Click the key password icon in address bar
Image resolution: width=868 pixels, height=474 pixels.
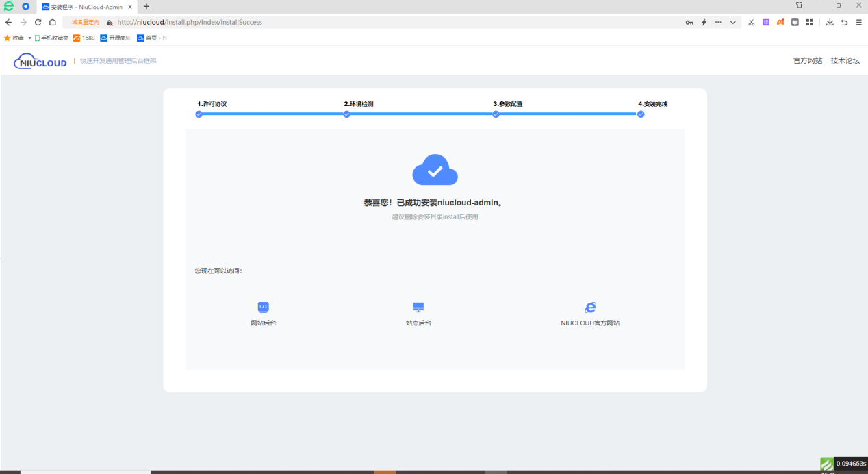pyautogui.click(x=689, y=22)
